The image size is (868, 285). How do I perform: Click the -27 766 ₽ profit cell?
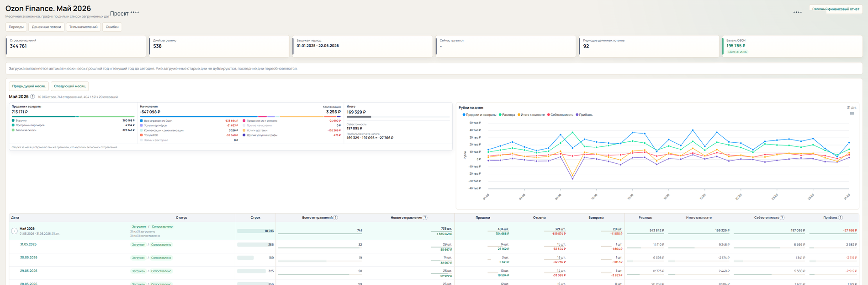[850, 231]
